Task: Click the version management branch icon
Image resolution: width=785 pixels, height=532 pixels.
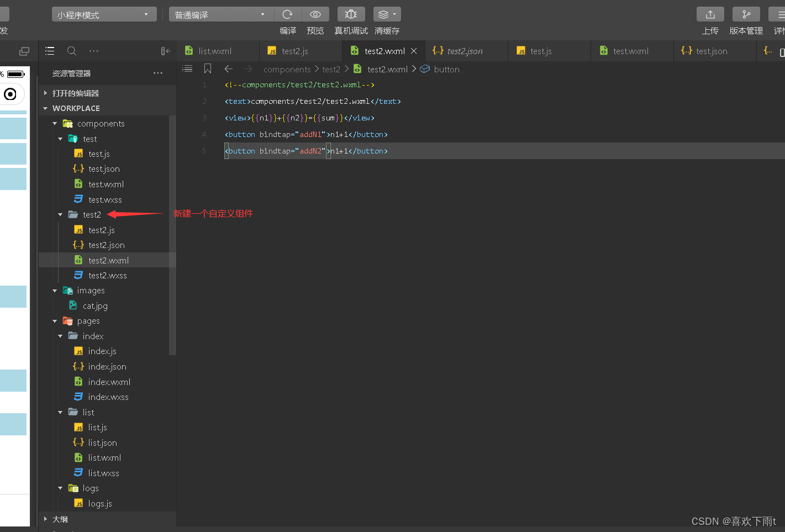Action: (746, 14)
